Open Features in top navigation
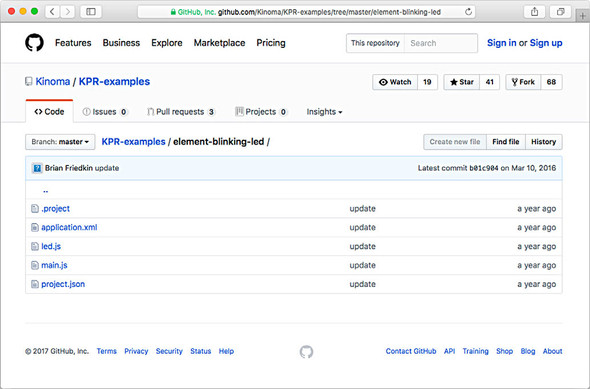 click(73, 43)
